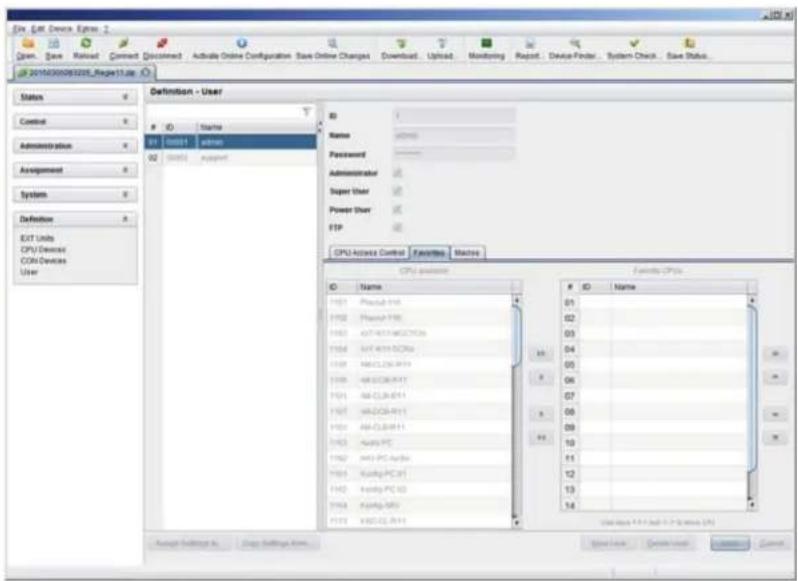Click the filter funnel icon above user list
This screenshot has width=798, height=581.
(306, 111)
